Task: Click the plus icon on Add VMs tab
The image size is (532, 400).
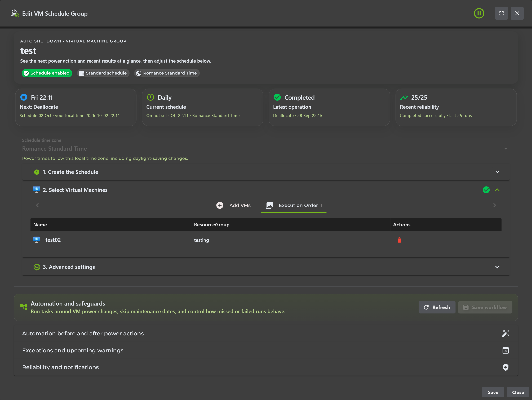Action: (220, 205)
